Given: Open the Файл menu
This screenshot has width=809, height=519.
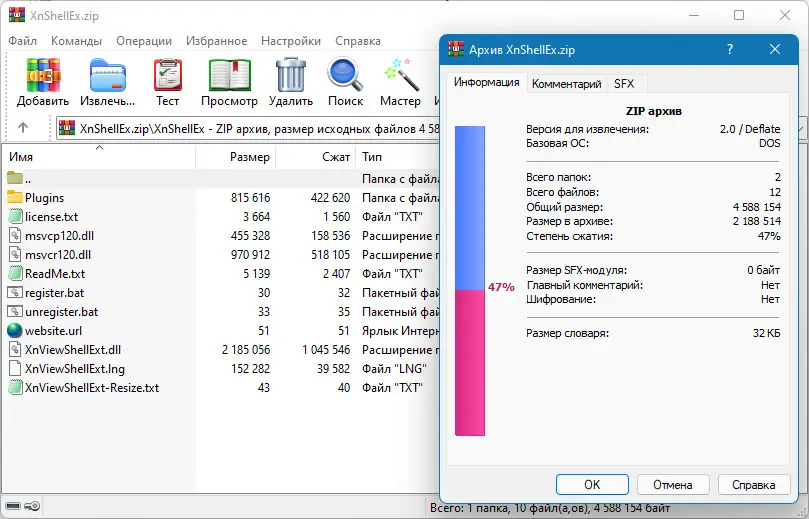Looking at the screenshot, I should [22, 41].
